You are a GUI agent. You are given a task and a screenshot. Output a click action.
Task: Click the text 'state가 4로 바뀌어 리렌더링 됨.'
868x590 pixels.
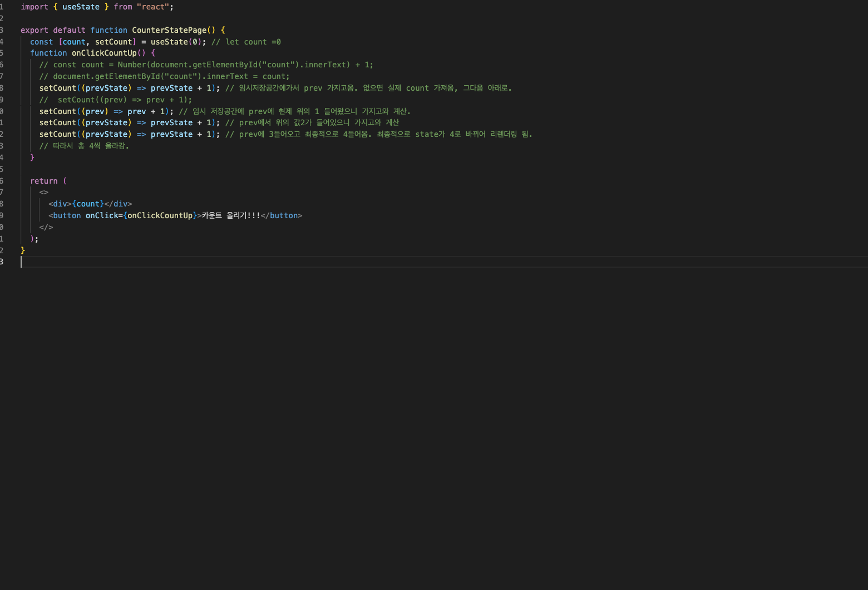pos(474,134)
